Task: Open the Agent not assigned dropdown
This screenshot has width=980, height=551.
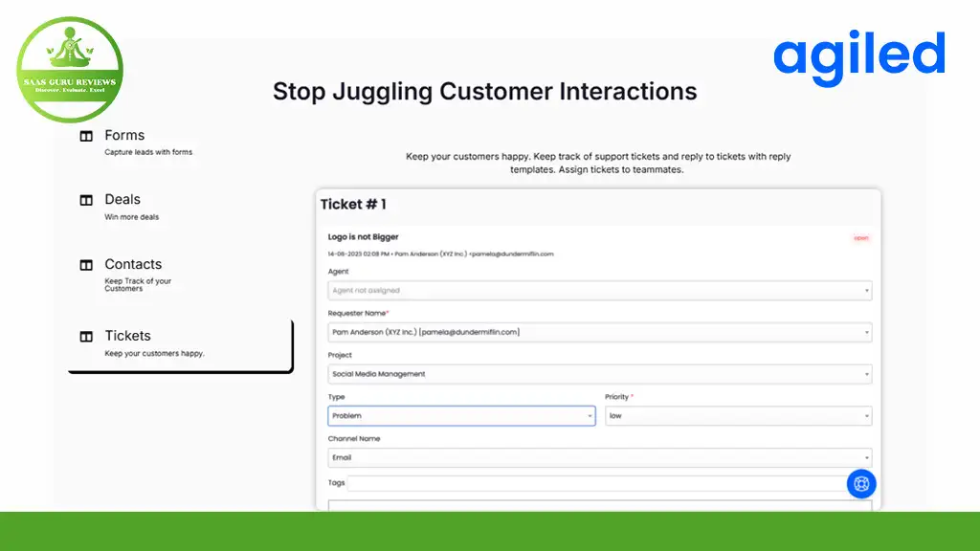Action: pyautogui.click(x=599, y=291)
